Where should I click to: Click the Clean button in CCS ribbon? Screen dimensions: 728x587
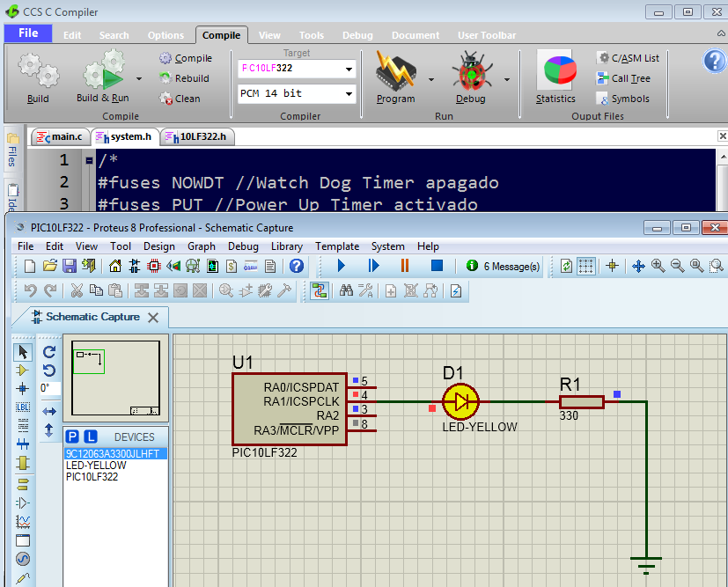(x=180, y=99)
